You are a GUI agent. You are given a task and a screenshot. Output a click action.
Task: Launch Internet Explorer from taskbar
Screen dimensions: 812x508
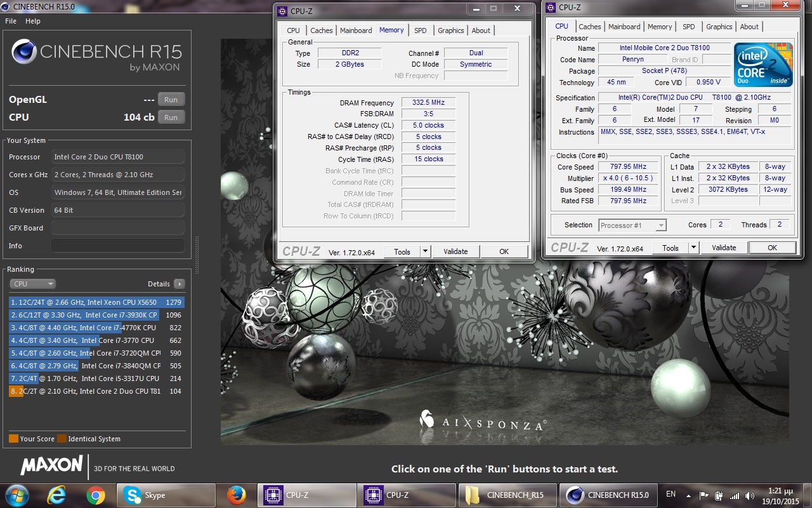tap(56, 495)
